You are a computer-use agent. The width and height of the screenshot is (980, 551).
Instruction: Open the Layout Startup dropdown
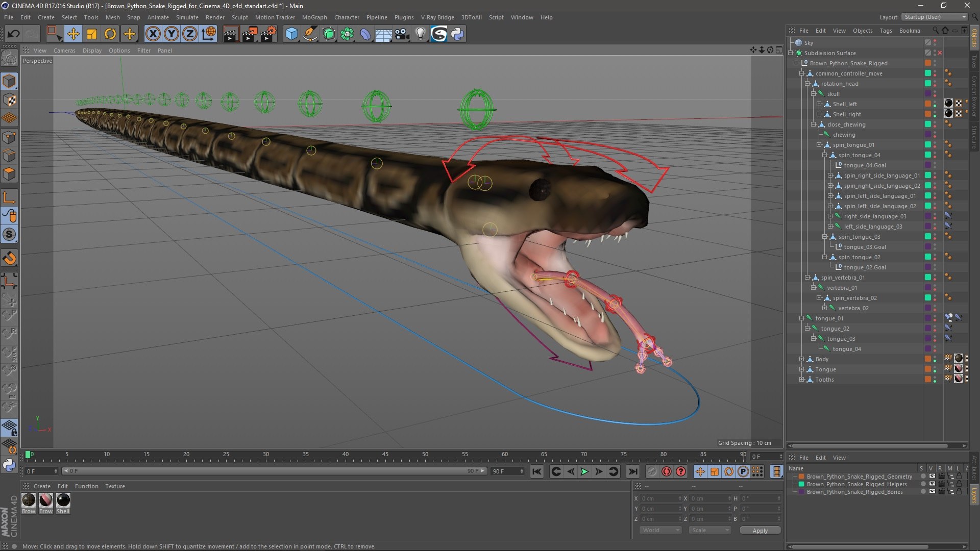(935, 17)
